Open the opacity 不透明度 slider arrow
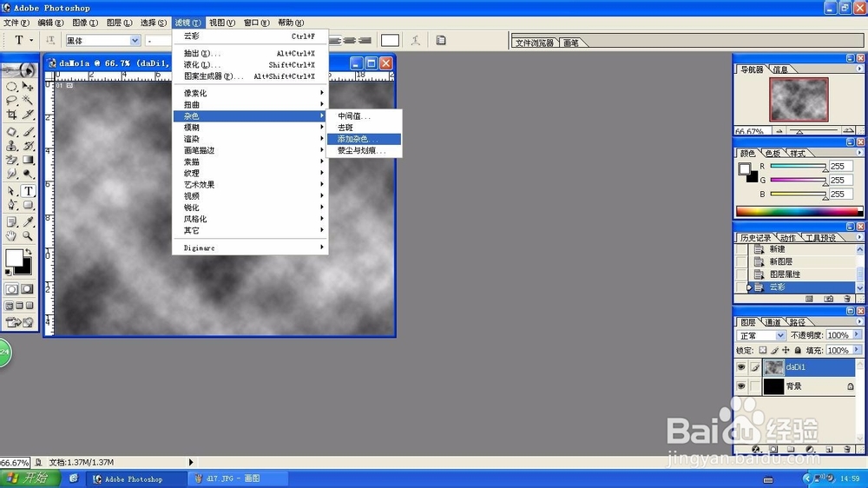 point(857,335)
